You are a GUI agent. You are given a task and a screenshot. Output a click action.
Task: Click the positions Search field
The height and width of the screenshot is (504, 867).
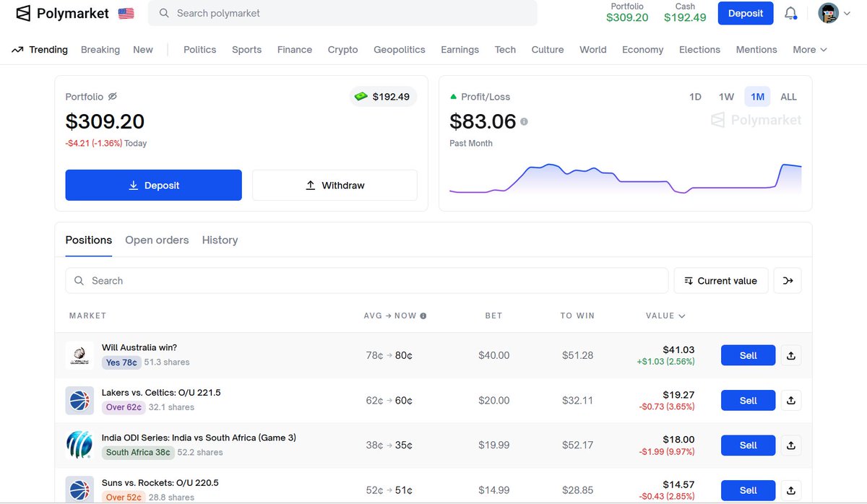point(367,280)
